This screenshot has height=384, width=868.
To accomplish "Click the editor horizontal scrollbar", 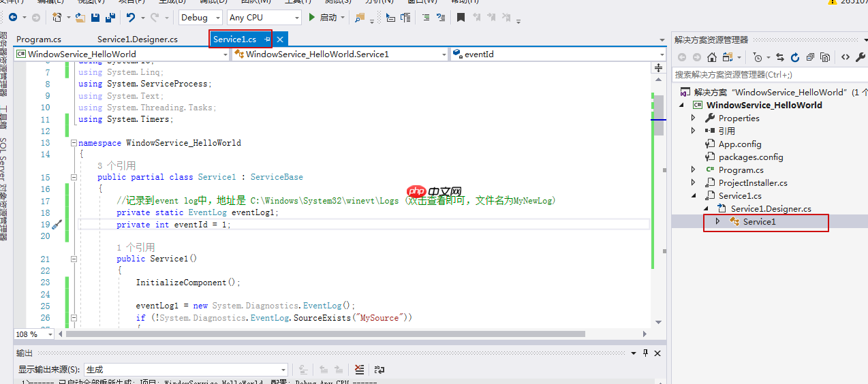I will (x=326, y=334).
